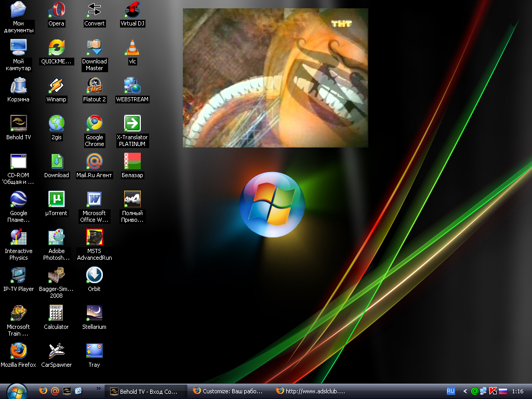Click the 1:16 taskbar clock

(x=518, y=391)
